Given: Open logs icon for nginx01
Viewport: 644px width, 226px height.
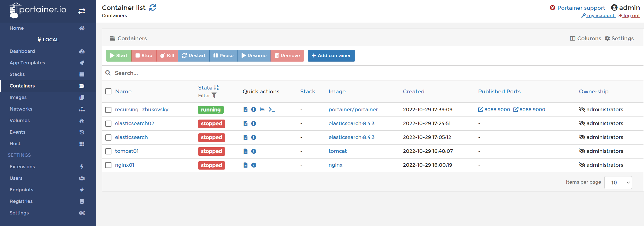Looking at the screenshot, I should [x=245, y=165].
